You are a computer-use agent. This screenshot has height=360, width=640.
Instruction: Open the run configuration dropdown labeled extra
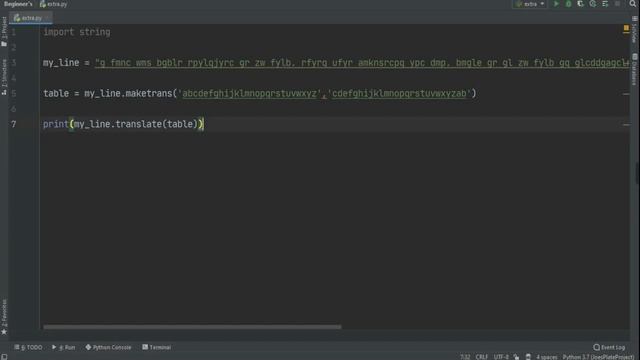pos(530,4)
